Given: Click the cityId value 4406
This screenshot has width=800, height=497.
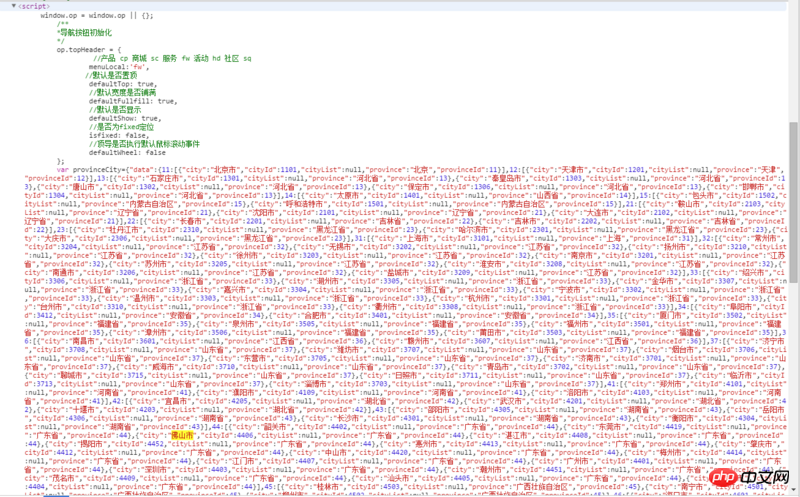Looking at the screenshot, I should click(245, 435).
